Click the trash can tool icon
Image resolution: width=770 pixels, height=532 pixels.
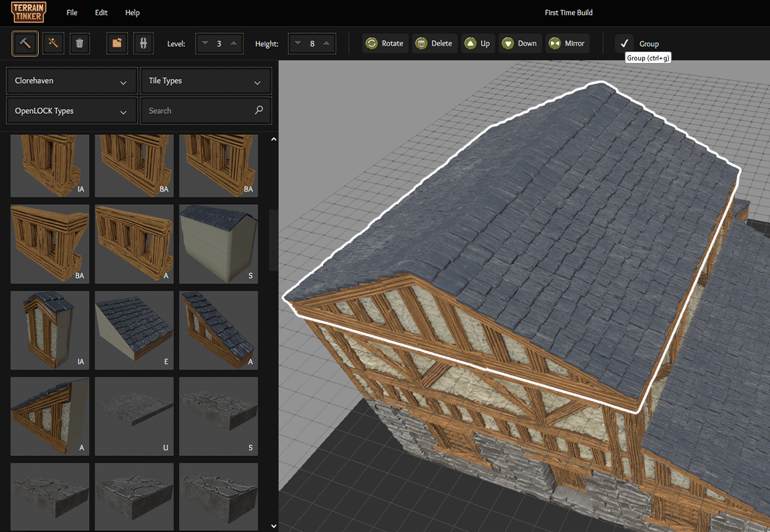click(x=80, y=43)
